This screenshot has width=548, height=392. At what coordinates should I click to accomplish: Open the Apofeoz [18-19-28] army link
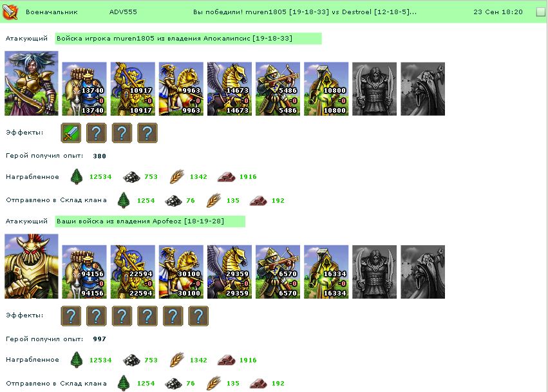(150, 221)
